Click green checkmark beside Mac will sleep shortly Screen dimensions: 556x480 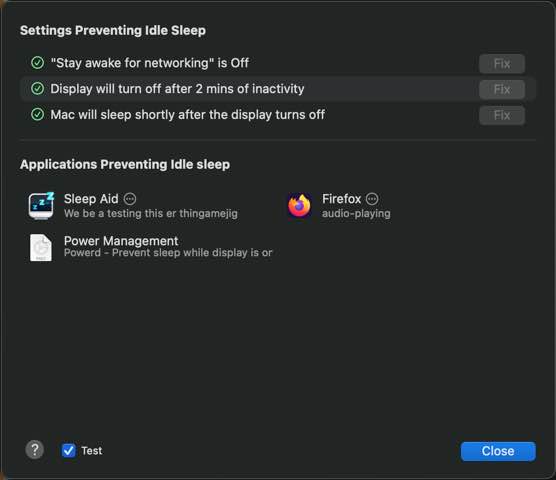[38, 115]
